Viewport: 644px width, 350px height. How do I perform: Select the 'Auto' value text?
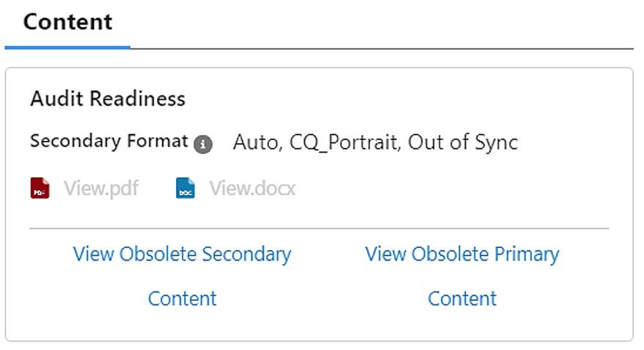point(255,142)
